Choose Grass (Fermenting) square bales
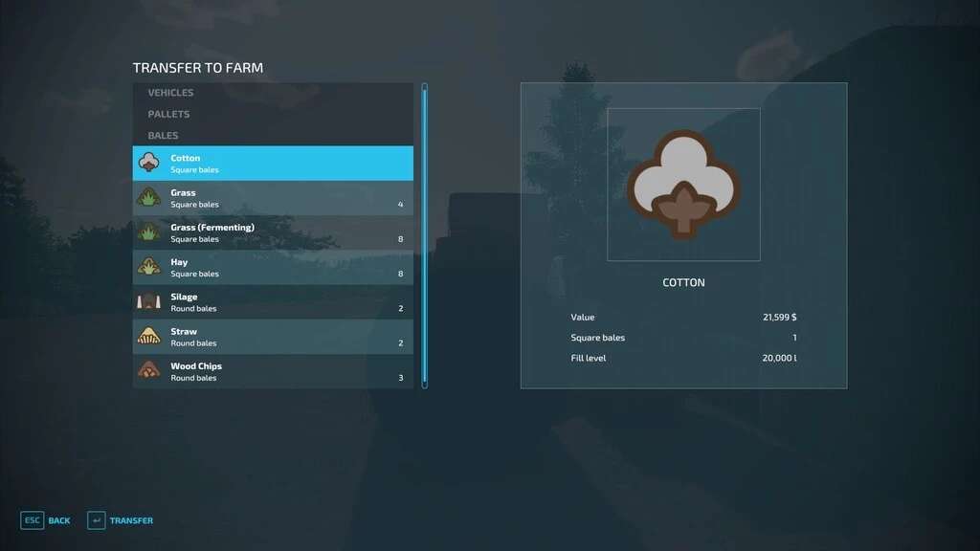This screenshot has height=551, width=980. (273, 233)
